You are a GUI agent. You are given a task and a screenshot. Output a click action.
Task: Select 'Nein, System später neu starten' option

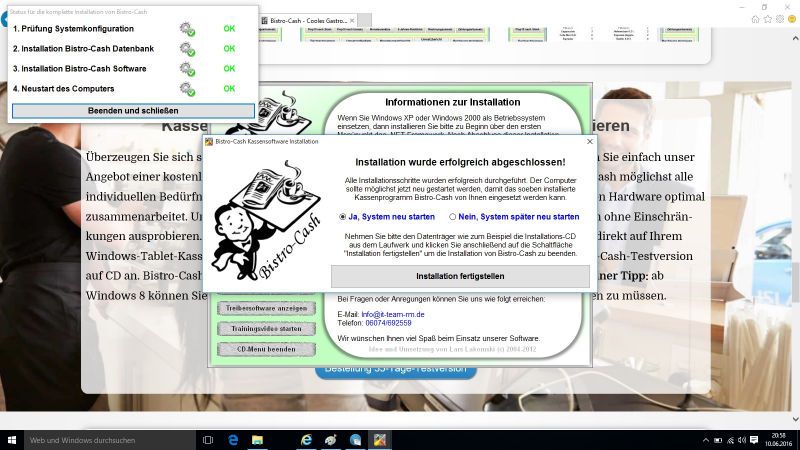coord(453,216)
